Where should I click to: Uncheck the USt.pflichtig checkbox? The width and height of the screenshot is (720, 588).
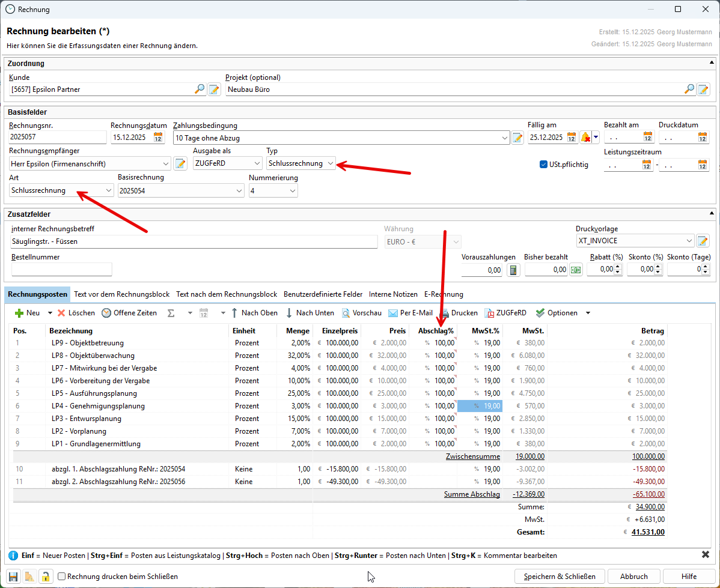click(544, 165)
